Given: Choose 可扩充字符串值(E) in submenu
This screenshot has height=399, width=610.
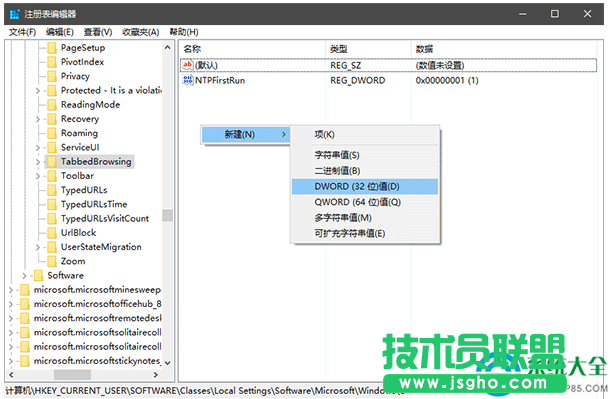Looking at the screenshot, I should [x=365, y=233].
